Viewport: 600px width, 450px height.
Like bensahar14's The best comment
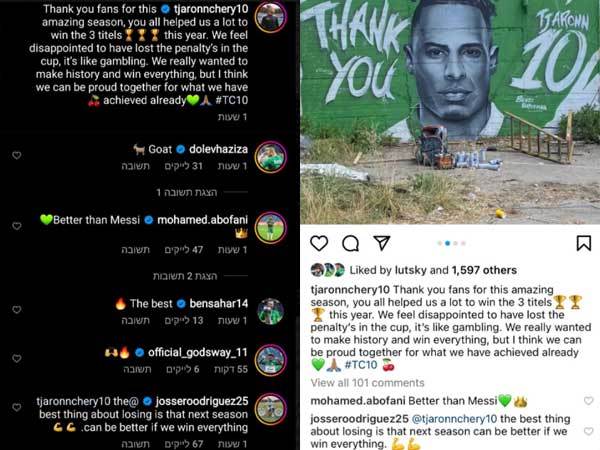(x=16, y=310)
